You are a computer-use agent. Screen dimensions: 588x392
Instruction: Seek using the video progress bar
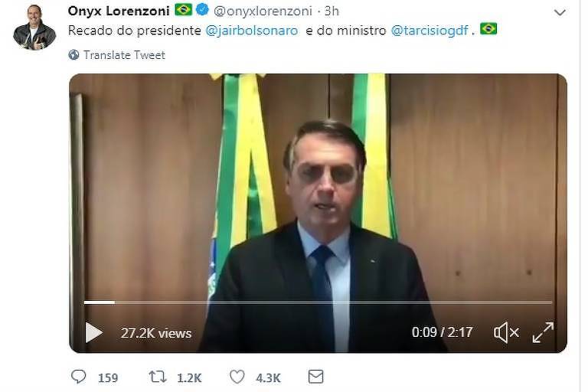click(x=318, y=302)
